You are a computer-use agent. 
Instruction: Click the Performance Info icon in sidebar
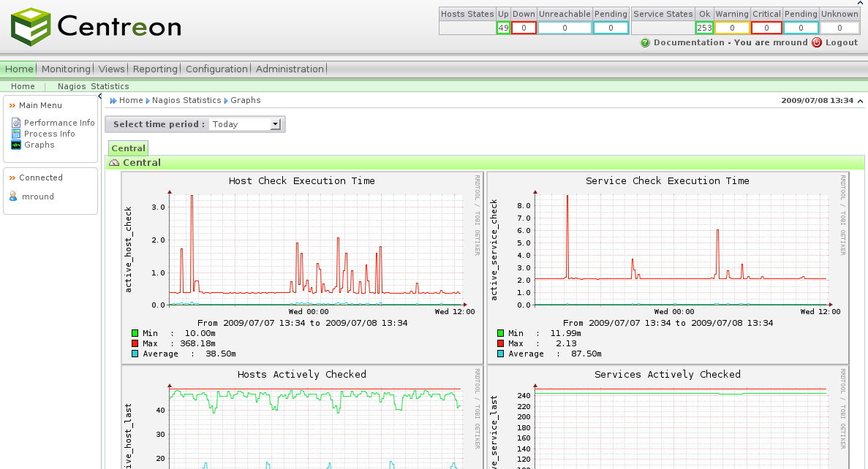[16, 123]
